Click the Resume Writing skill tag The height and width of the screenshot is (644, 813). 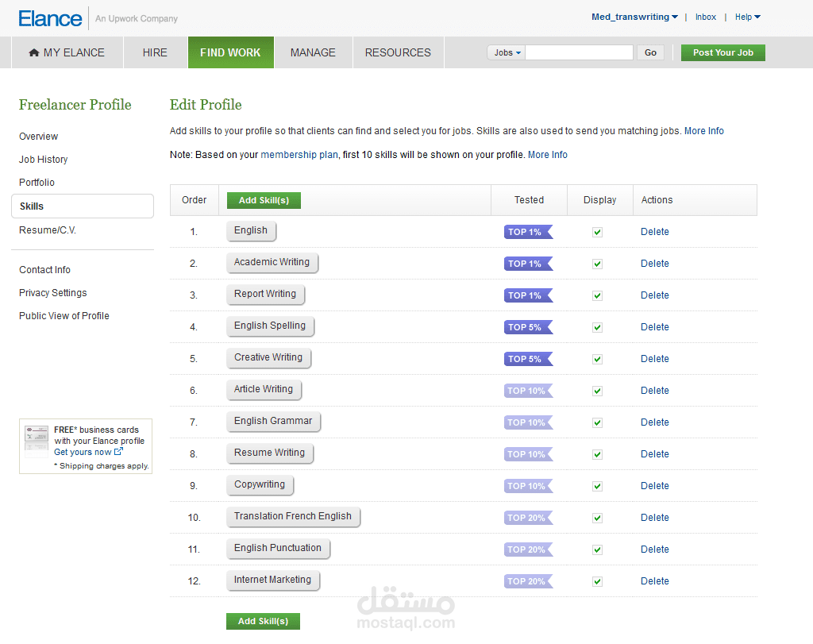pos(270,453)
